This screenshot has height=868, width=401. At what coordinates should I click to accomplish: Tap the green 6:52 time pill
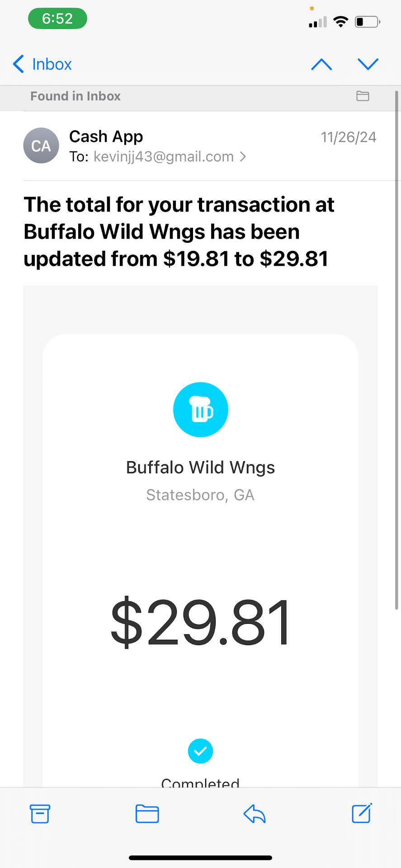tap(57, 19)
